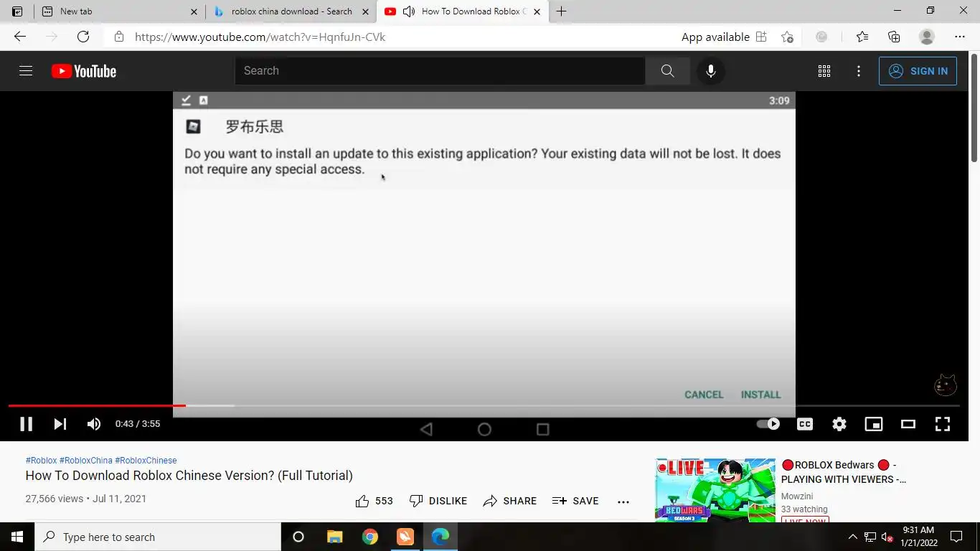The image size is (980, 551).
Task: Switch to miniplayer mode
Action: coord(874,424)
